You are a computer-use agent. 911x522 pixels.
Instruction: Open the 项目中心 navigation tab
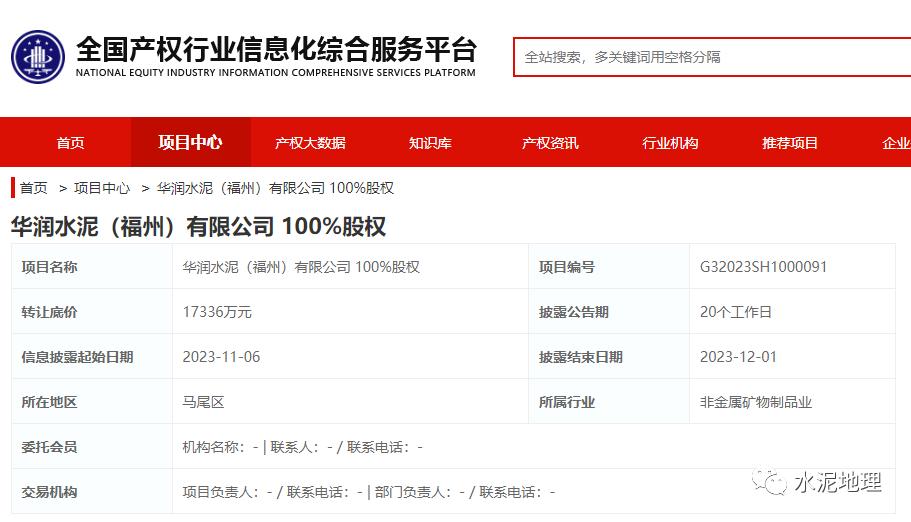coord(191,142)
